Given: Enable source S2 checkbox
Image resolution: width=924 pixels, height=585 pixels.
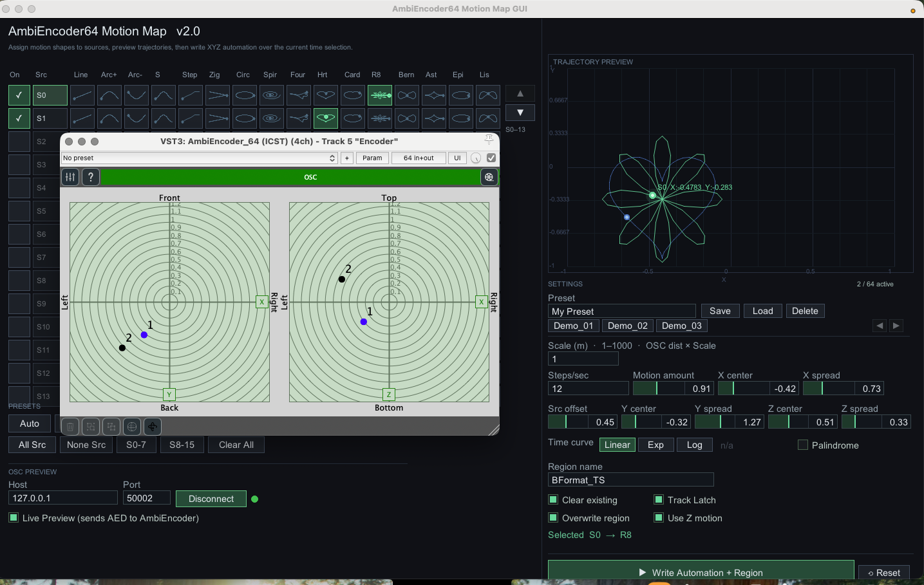Looking at the screenshot, I should (19, 142).
